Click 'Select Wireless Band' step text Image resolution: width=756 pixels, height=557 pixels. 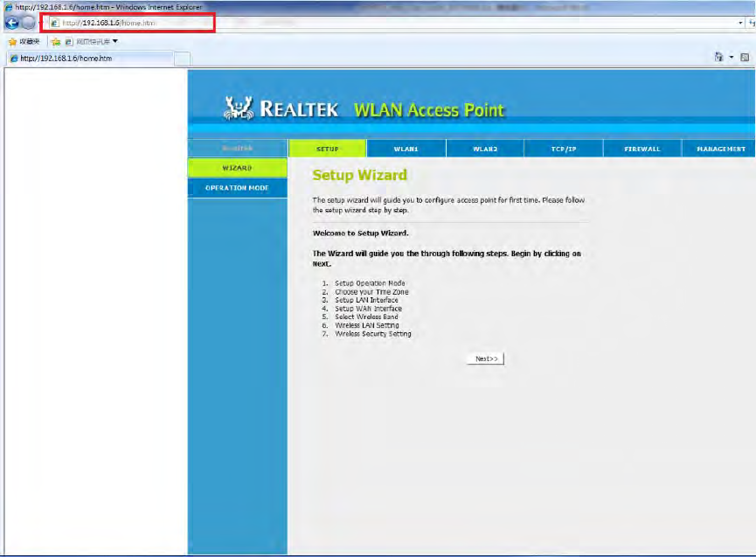pyautogui.click(x=366, y=317)
